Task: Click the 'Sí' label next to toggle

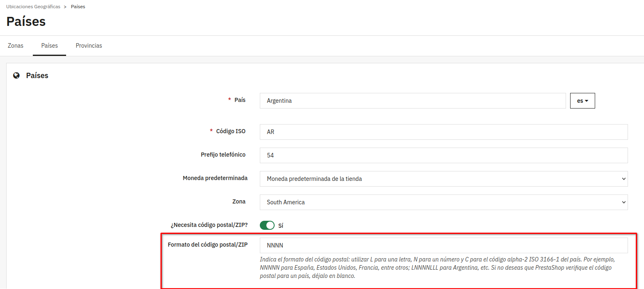Action: [x=281, y=226]
